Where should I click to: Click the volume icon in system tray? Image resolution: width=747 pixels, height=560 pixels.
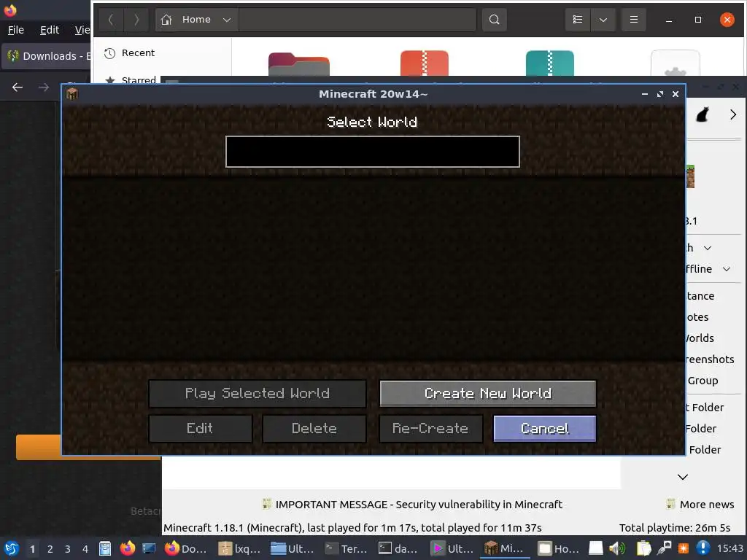[x=617, y=548]
